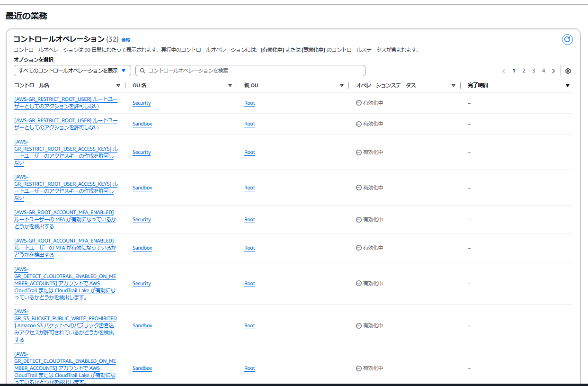The width and height of the screenshot is (588, 386).
Task: Click the コントロールオペレーション (32) heading
Action: pyautogui.click(x=66, y=39)
